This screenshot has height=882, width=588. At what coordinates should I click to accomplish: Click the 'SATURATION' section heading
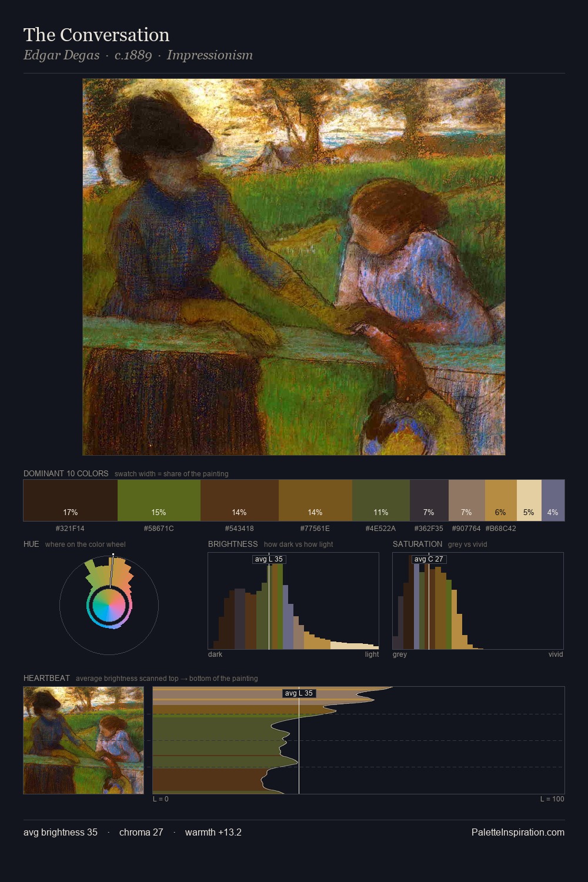coord(417,544)
